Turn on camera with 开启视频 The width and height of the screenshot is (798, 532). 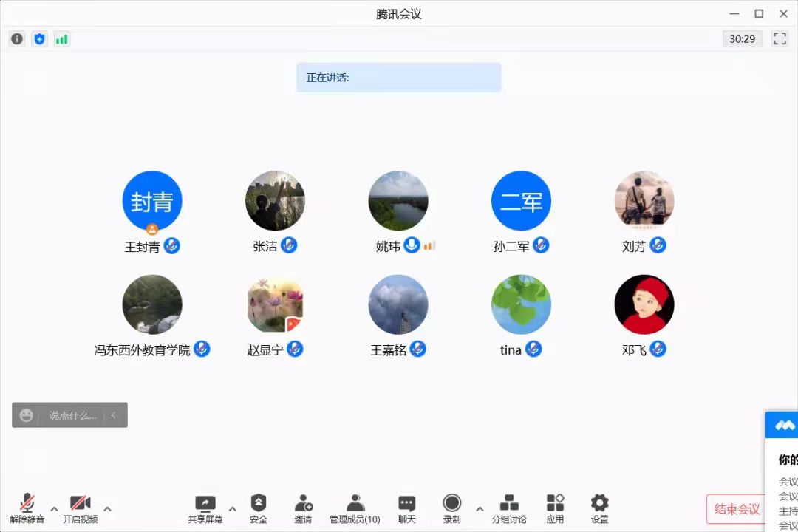pyautogui.click(x=80, y=509)
